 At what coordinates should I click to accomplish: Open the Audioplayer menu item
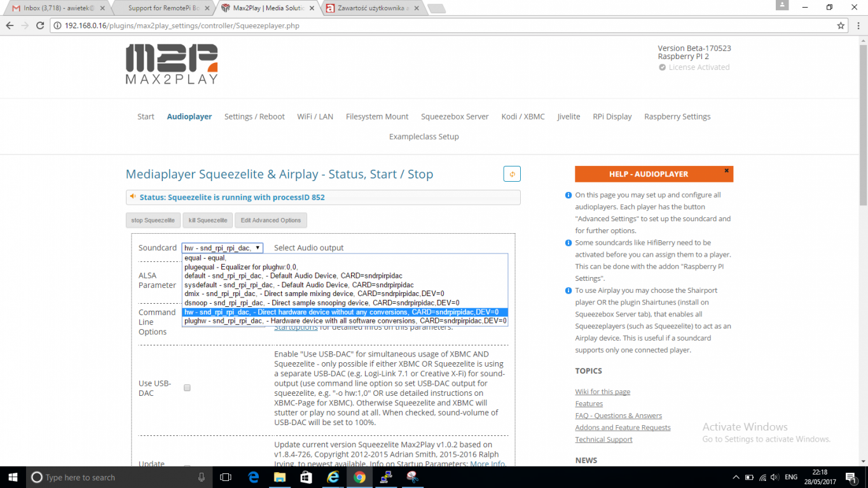click(189, 116)
